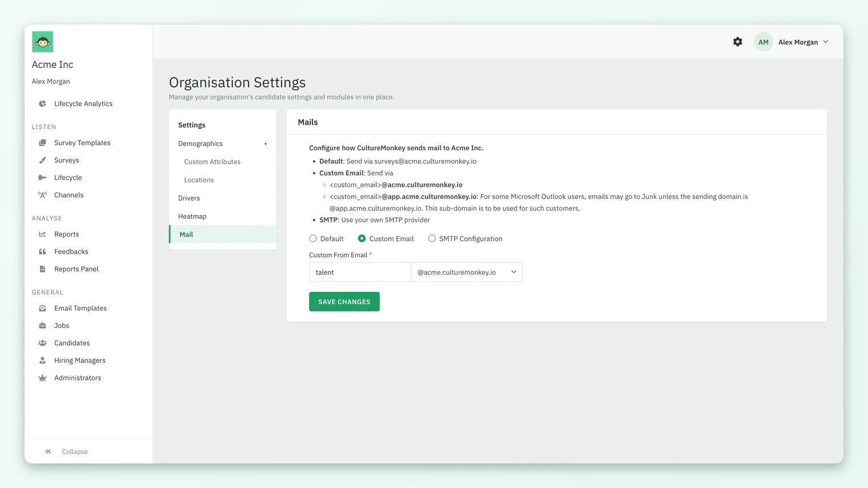The width and height of the screenshot is (868, 488).
Task: Select the Default mail radio option
Action: tap(313, 238)
